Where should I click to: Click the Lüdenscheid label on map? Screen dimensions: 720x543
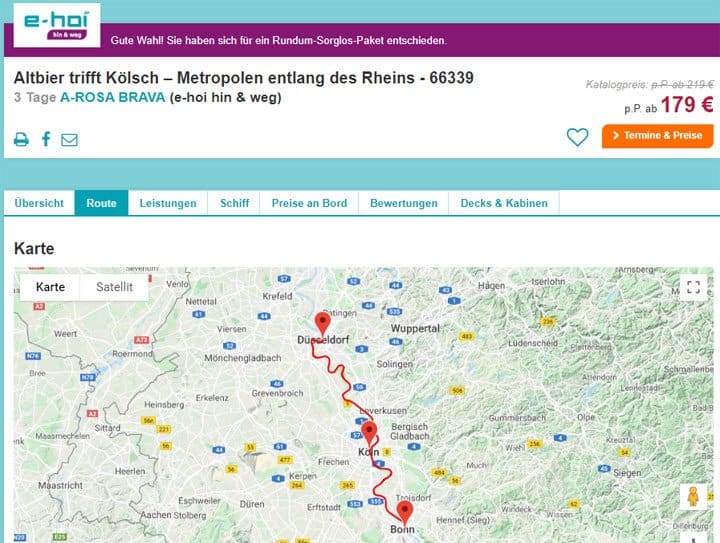[533, 343]
